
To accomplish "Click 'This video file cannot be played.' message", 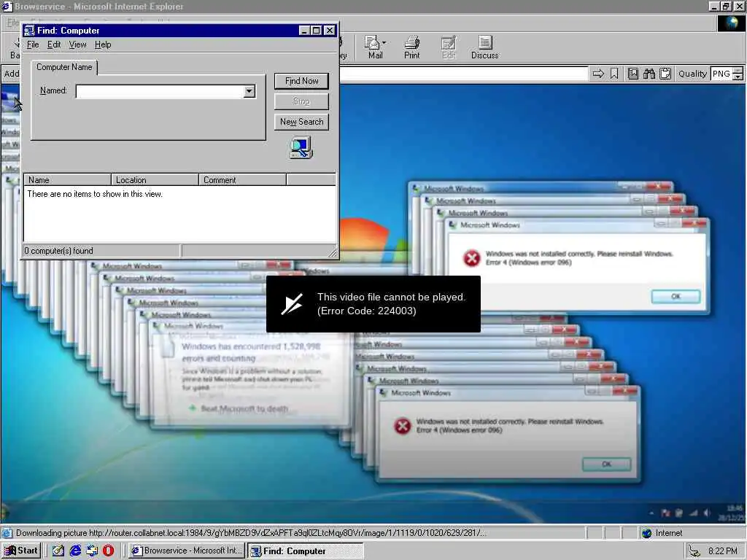I will point(391,297).
